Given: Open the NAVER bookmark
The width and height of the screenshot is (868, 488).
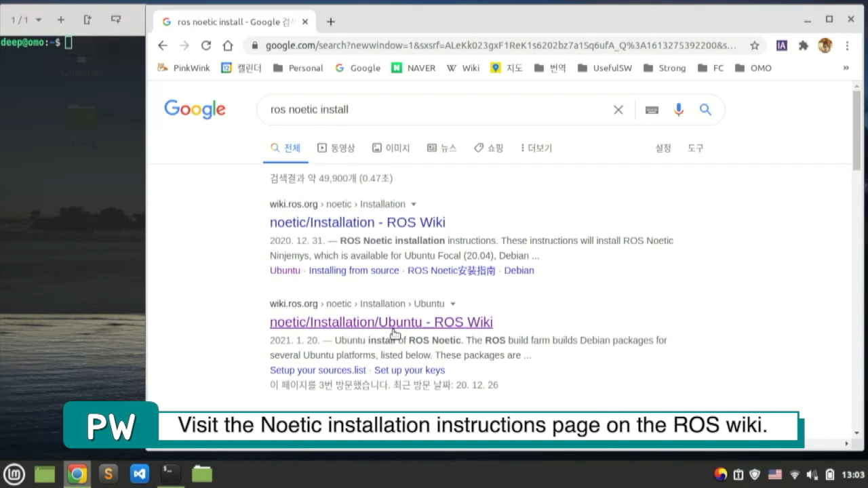Looking at the screenshot, I should (414, 68).
